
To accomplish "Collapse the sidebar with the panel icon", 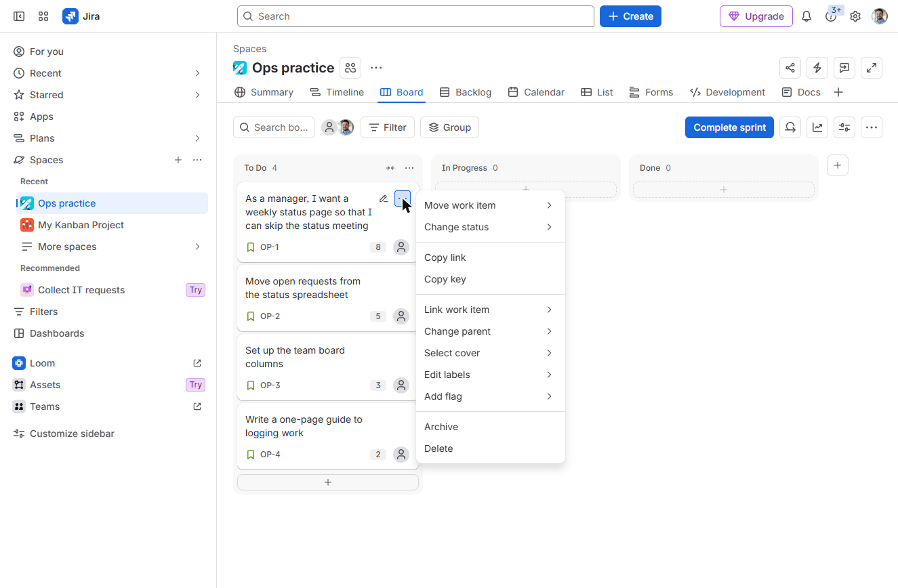I will coord(19,16).
